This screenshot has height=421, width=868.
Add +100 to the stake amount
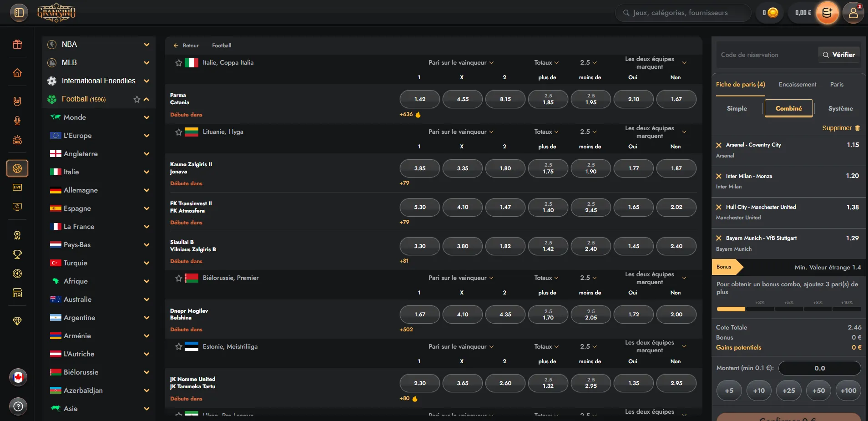coord(848,391)
